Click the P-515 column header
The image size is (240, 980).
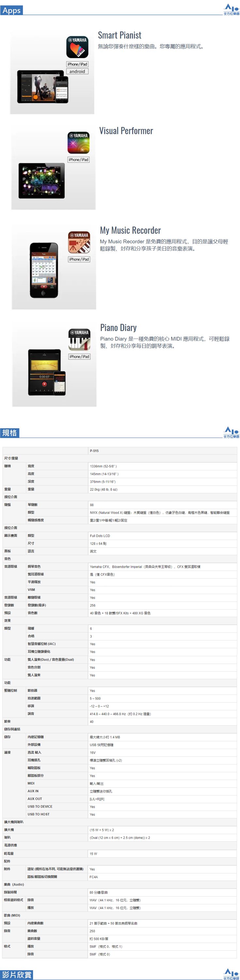click(x=94, y=451)
